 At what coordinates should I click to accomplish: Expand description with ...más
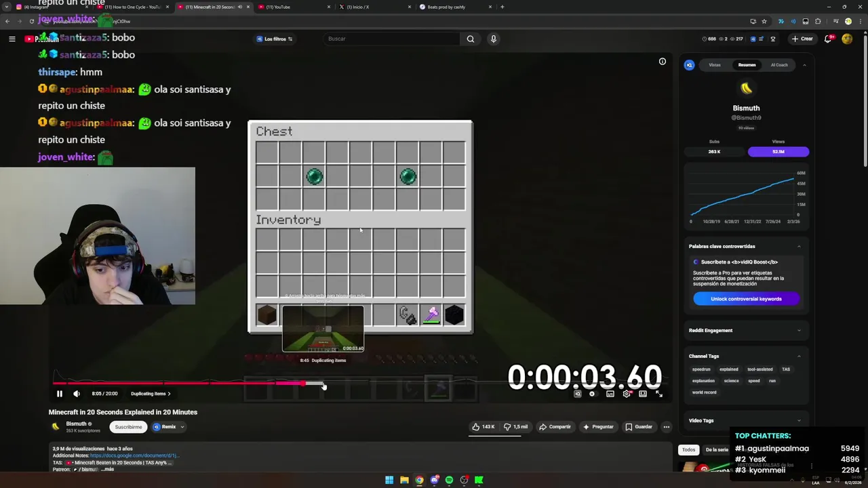pyautogui.click(x=107, y=469)
